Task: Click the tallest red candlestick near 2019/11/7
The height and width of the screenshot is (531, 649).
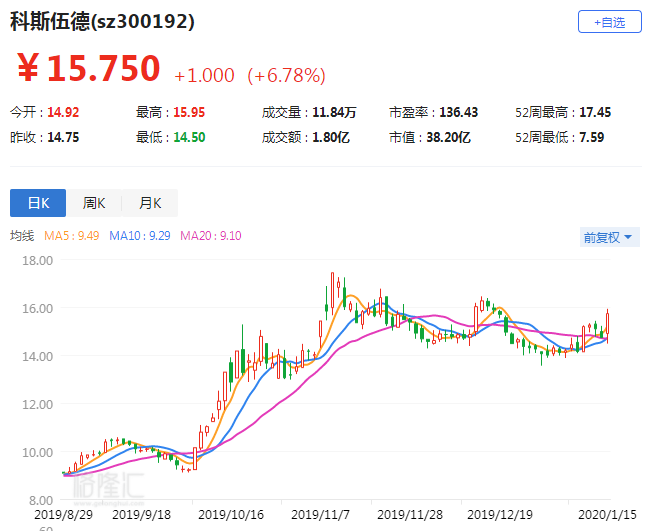Action: coord(332,290)
